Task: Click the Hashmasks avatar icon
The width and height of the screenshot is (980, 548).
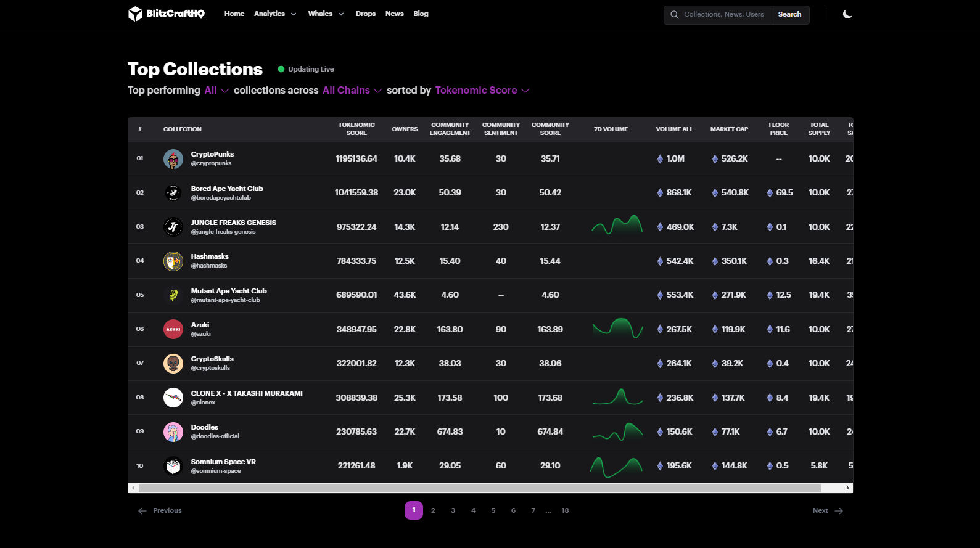Action: (173, 261)
